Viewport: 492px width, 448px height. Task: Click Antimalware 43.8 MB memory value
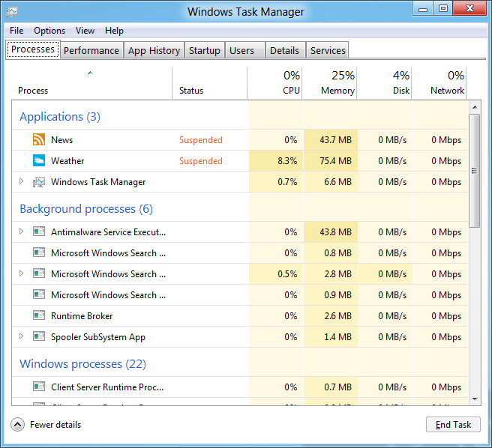tap(336, 232)
